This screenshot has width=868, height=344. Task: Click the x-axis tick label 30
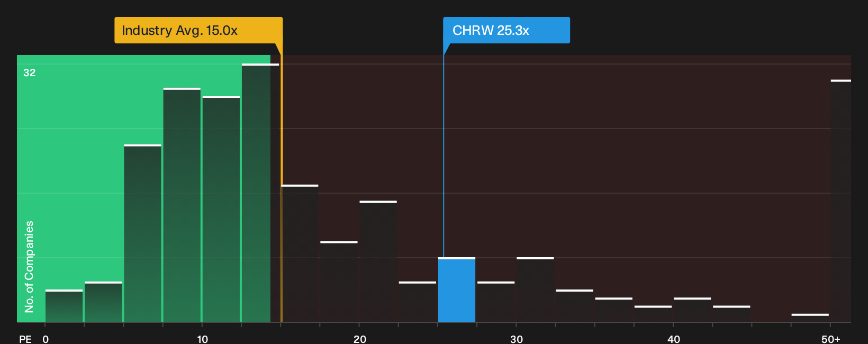(x=517, y=339)
